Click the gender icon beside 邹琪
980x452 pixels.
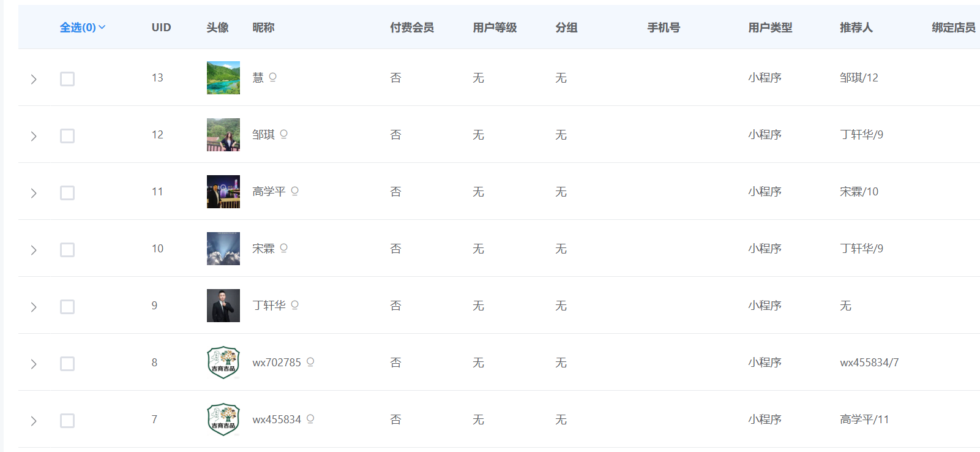[x=283, y=134]
